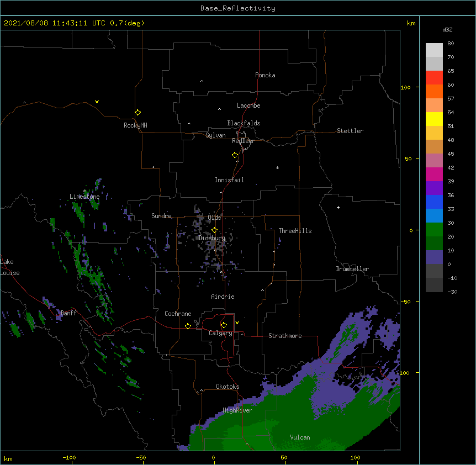This screenshot has width=476, height=465.
Task: Pick the orange legend swatch below the 60 label
Action: click(x=434, y=91)
